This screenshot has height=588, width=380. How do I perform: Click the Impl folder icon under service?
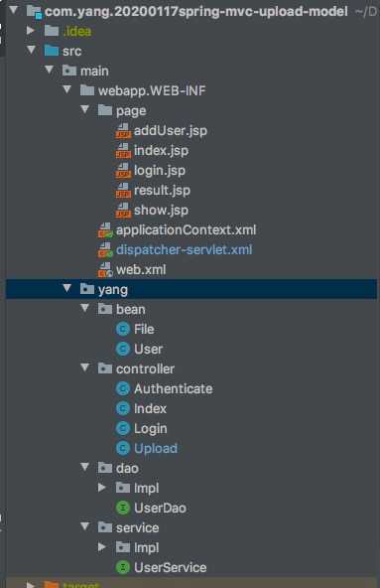123,547
